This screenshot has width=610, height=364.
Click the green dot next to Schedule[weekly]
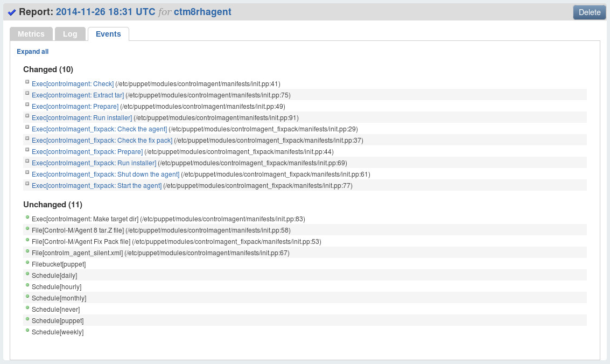[x=27, y=330]
